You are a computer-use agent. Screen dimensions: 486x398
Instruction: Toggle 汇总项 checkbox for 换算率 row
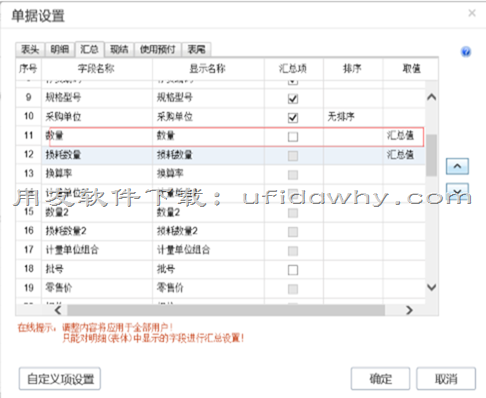click(x=293, y=175)
